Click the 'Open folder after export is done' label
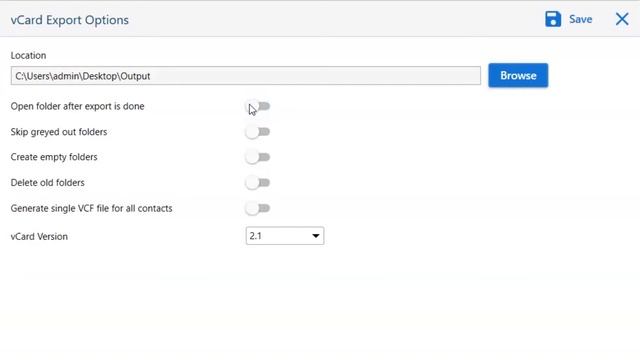Image resolution: width=640 pixels, height=360 pixels. [78, 107]
